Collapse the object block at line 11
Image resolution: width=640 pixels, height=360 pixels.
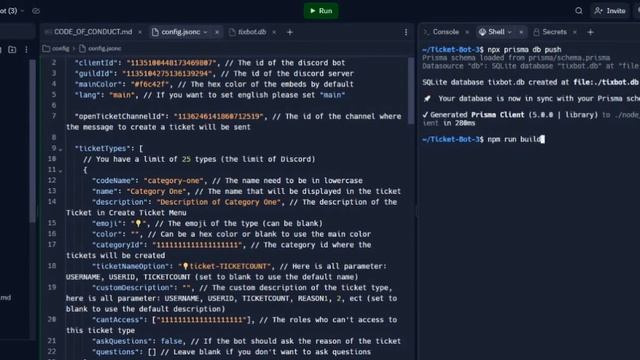coord(60,171)
